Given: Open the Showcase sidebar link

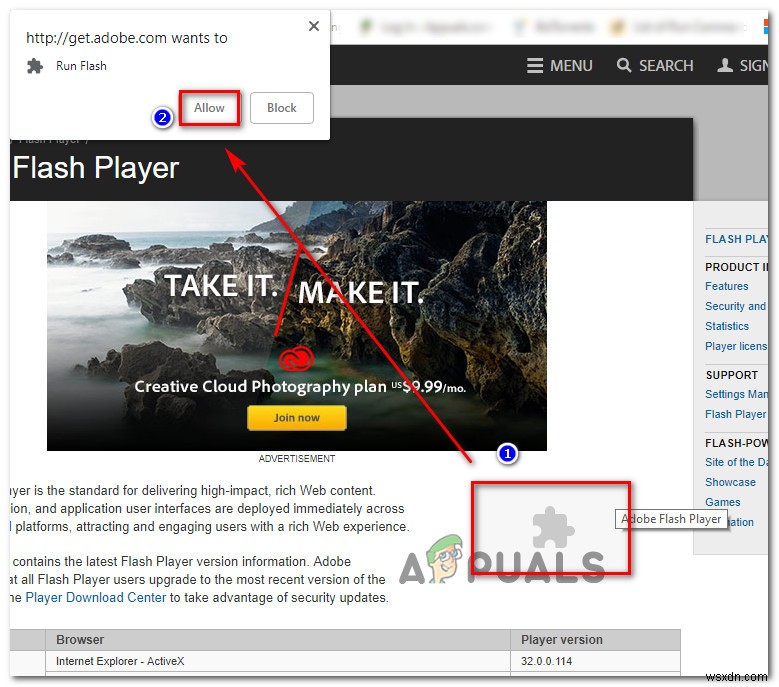Looking at the screenshot, I should (730, 482).
